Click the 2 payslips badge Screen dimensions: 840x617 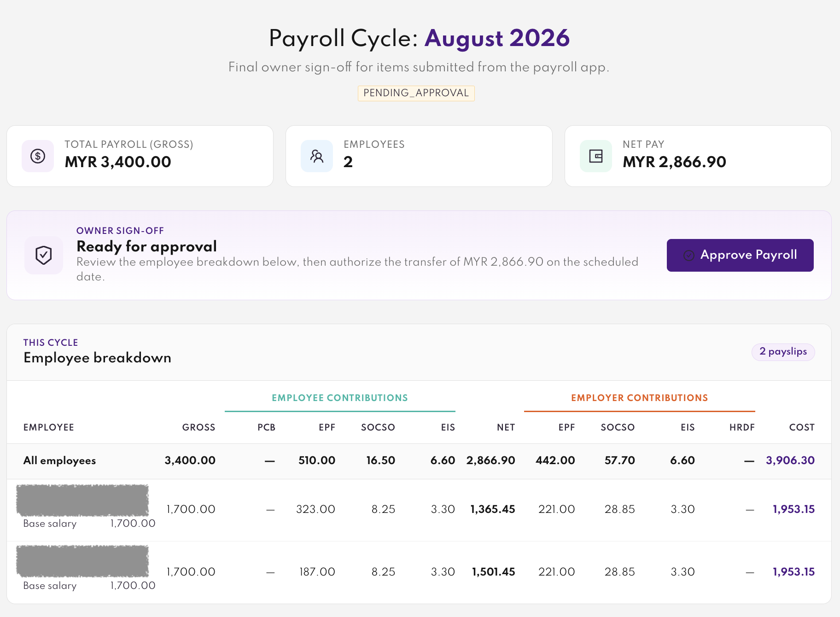pyautogui.click(x=783, y=352)
